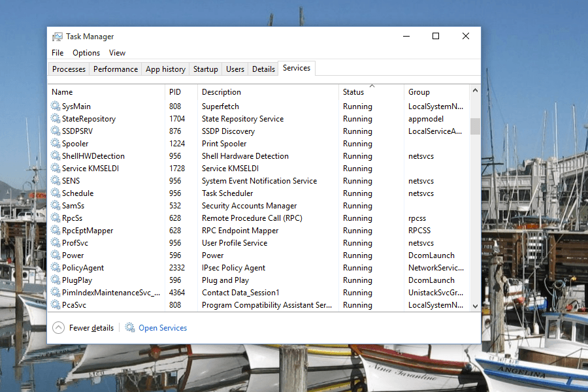588x392 pixels.
Task: Click the PolicyAgent gear icon
Action: pyautogui.click(x=56, y=267)
